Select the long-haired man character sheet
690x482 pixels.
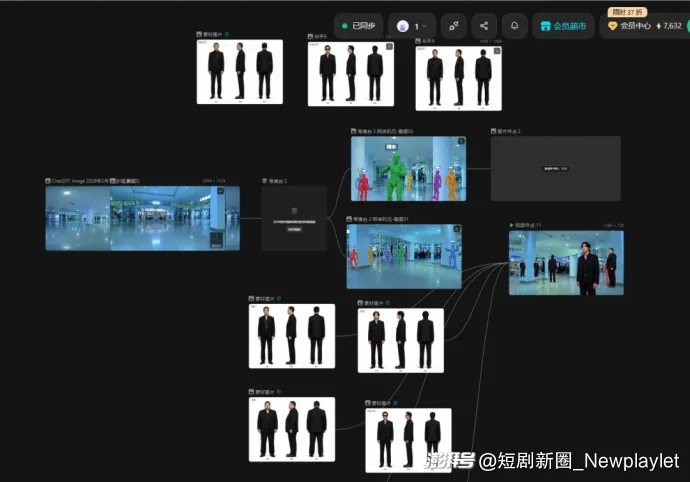pos(401,340)
